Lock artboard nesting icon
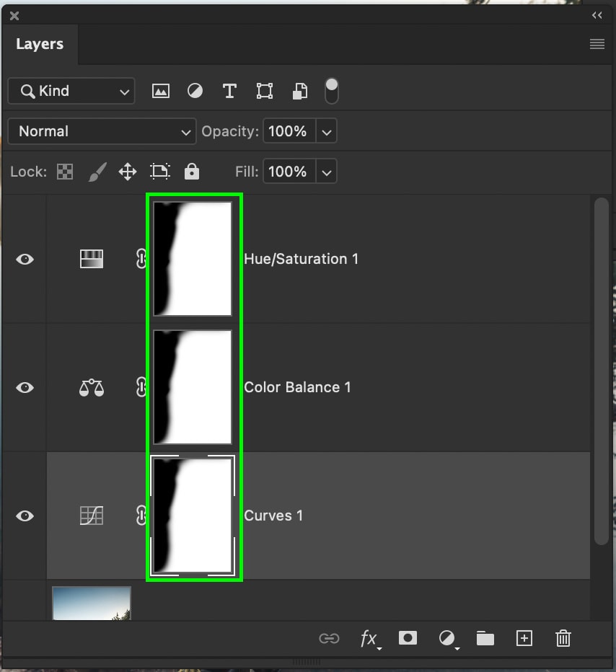 coord(160,172)
